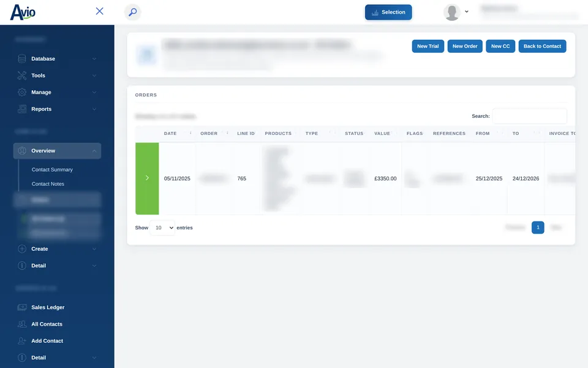Click the £3350.00 value cell

(x=385, y=178)
